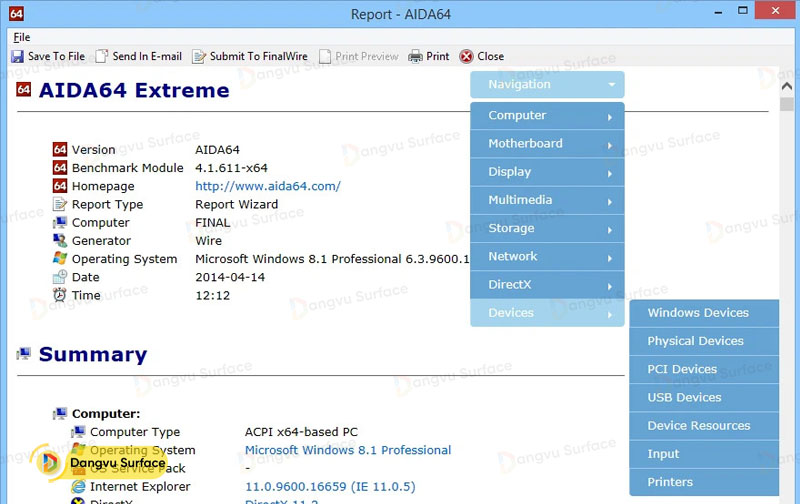Click the icon next to Computer: section
This screenshot has width=800, height=504.
tap(60, 413)
